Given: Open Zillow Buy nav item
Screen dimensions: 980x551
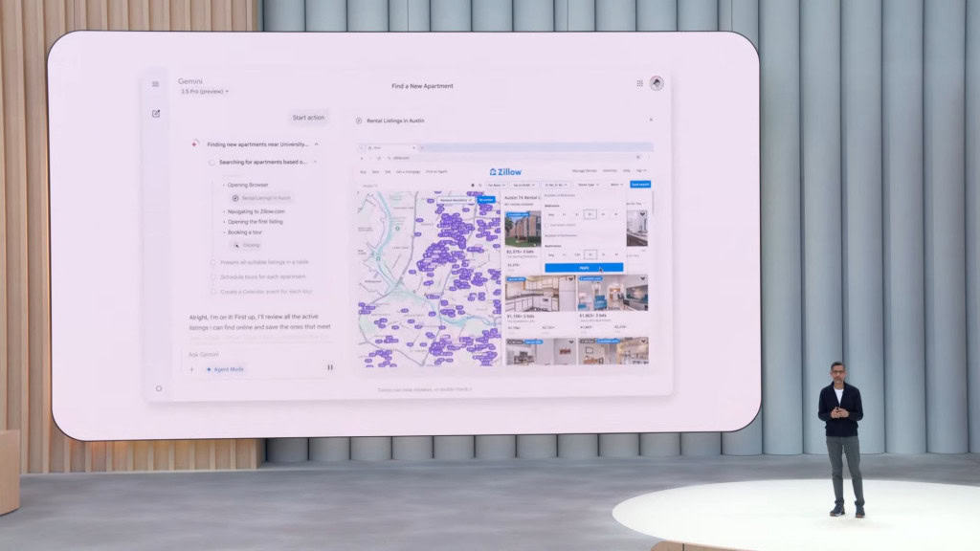Looking at the screenshot, I should pos(363,172).
